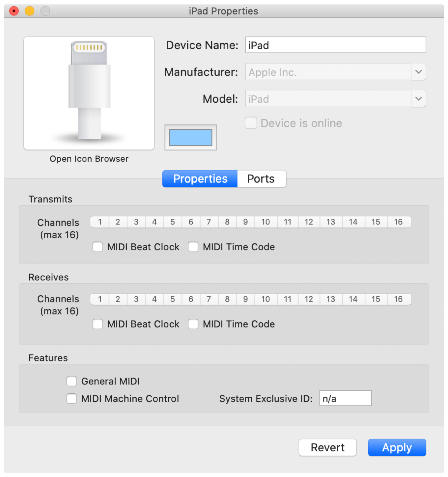The image size is (448, 477).
Task: Click the Revert button
Action: click(x=327, y=448)
